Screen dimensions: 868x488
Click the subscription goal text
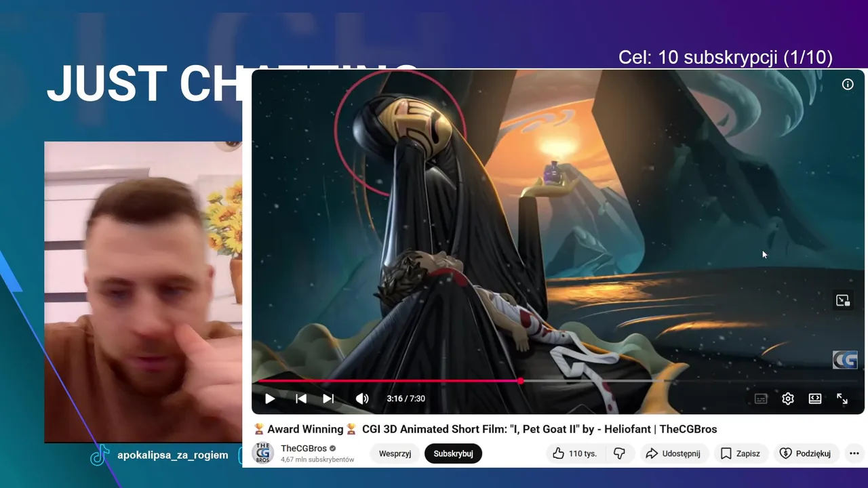(x=725, y=58)
